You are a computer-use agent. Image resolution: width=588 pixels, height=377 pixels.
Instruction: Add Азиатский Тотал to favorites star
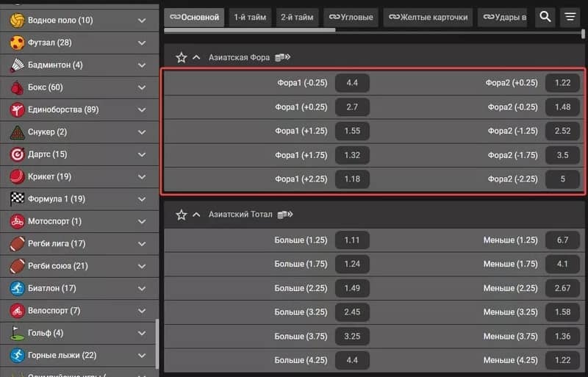click(x=182, y=215)
